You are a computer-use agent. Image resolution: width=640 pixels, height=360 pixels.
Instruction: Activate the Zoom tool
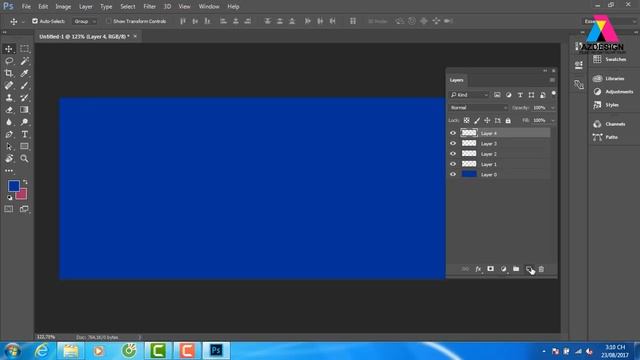pyautogui.click(x=24, y=158)
